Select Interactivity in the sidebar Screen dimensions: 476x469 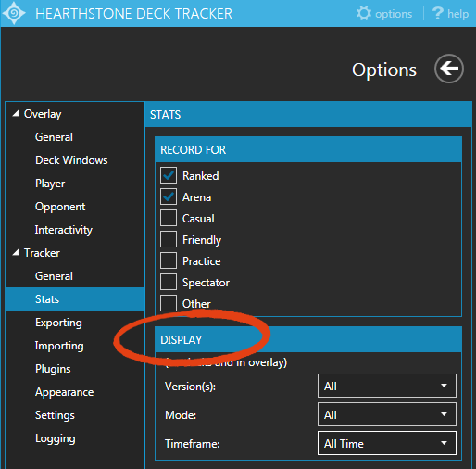click(x=64, y=230)
